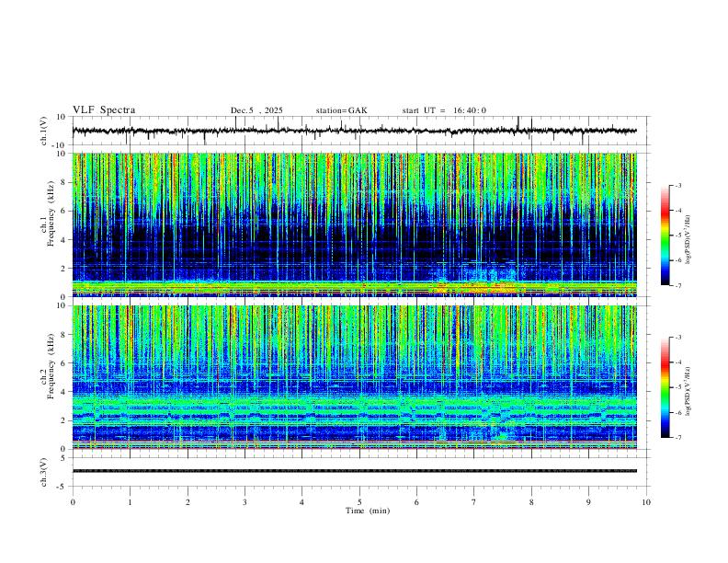The image size is (728, 563).
Task: Click the "Time (min)" x-axis label
Action: click(x=368, y=511)
